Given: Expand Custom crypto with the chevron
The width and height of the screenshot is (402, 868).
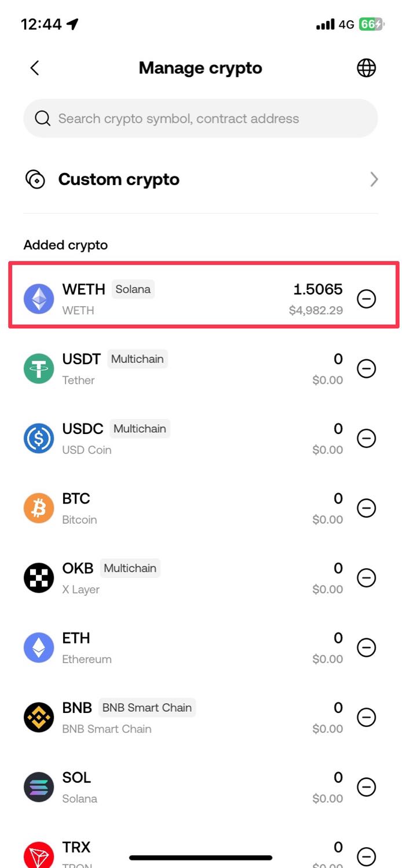Looking at the screenshot, I should tap(374, 179).
